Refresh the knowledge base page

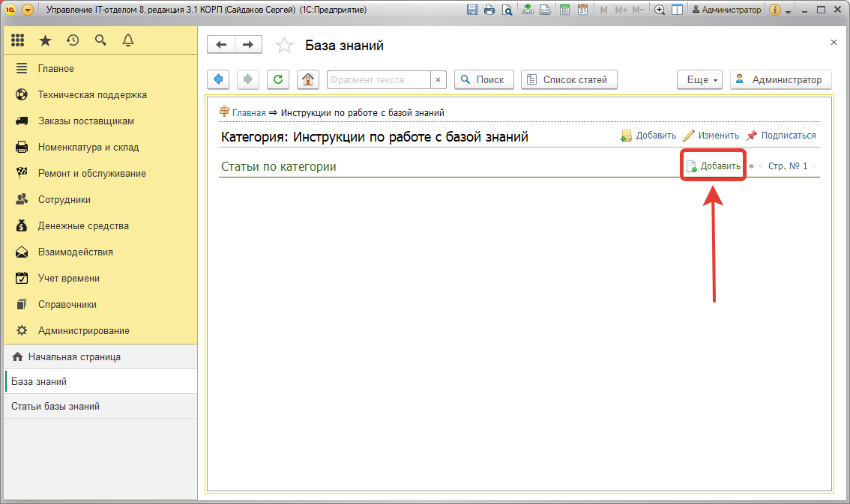point(278,79)
